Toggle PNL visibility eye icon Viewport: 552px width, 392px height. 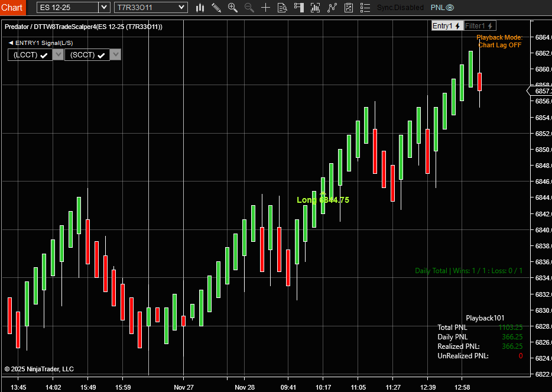450,8
